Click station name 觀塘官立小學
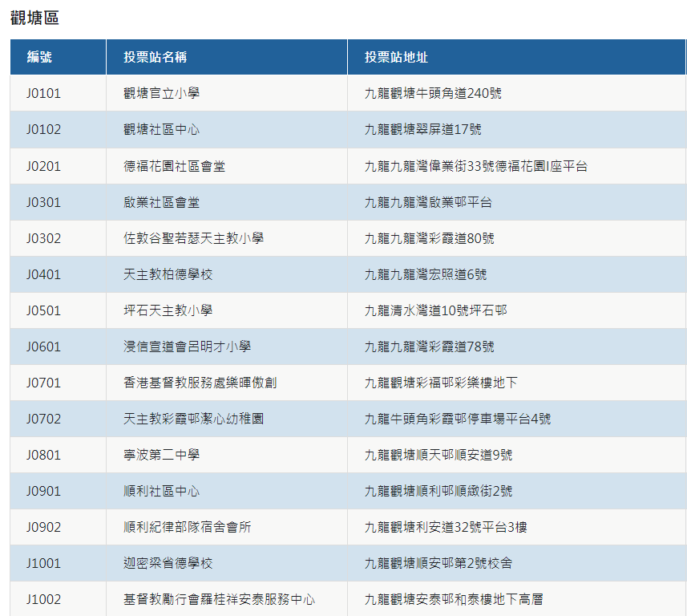687x616 pixels. [161, 93]
